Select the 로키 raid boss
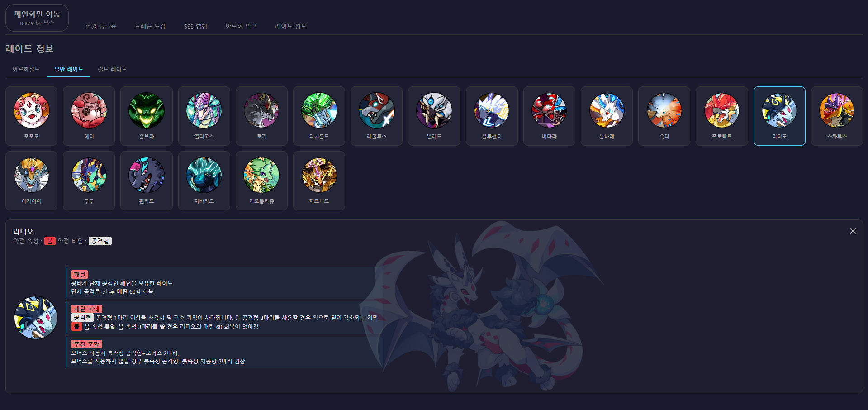Screen dimensions: 868x410 pos(261,116)
